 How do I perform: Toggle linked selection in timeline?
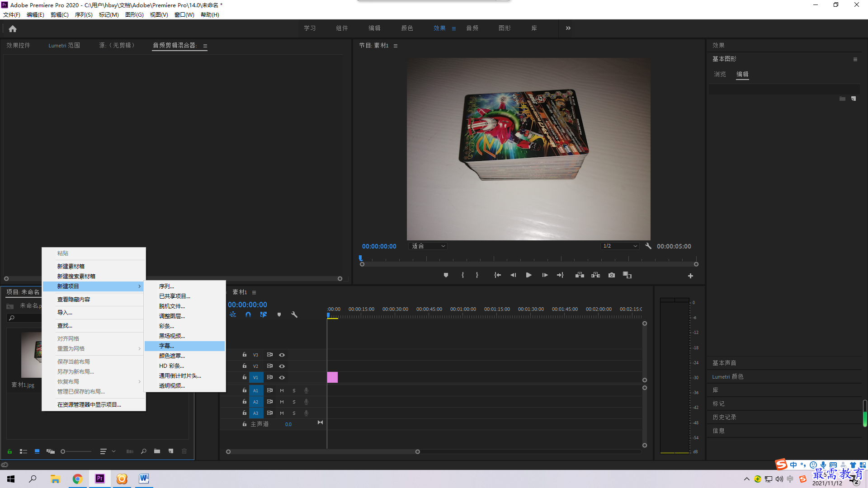264,314
